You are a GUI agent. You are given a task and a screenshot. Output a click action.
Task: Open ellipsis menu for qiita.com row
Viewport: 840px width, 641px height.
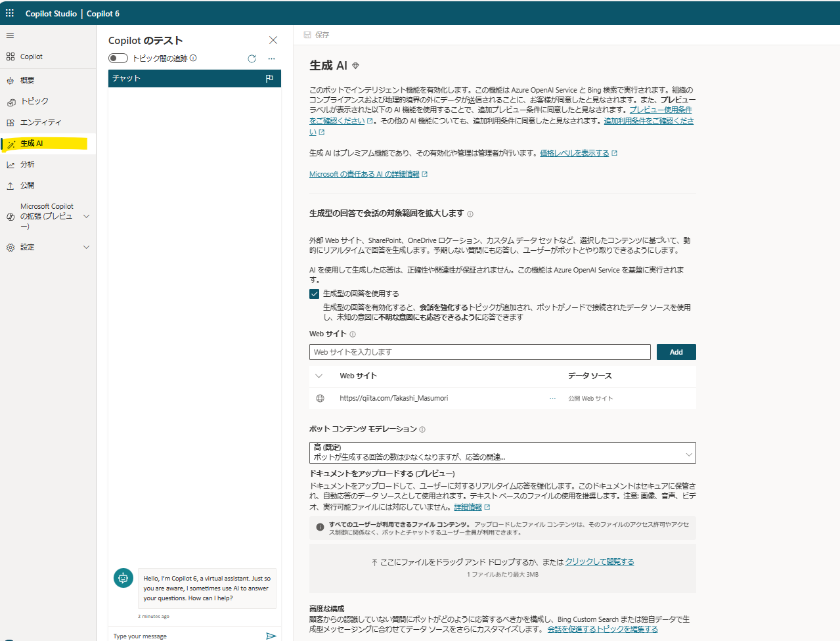[552, 398]
